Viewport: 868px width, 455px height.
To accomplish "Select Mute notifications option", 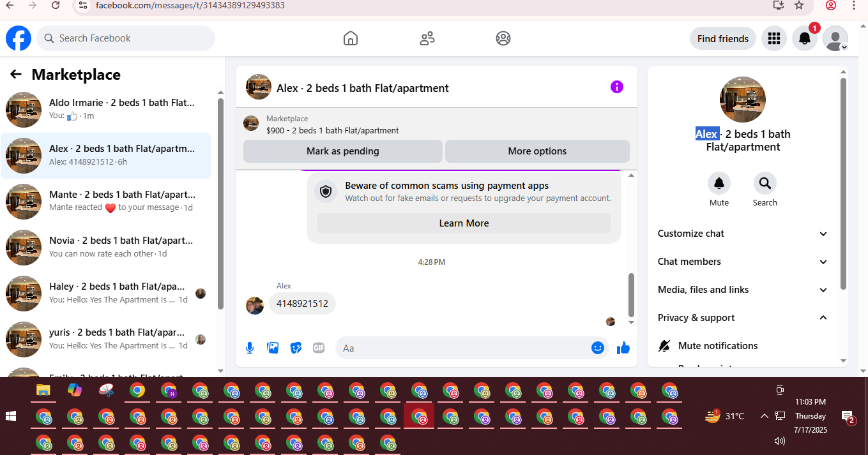I will coord(743,346).
